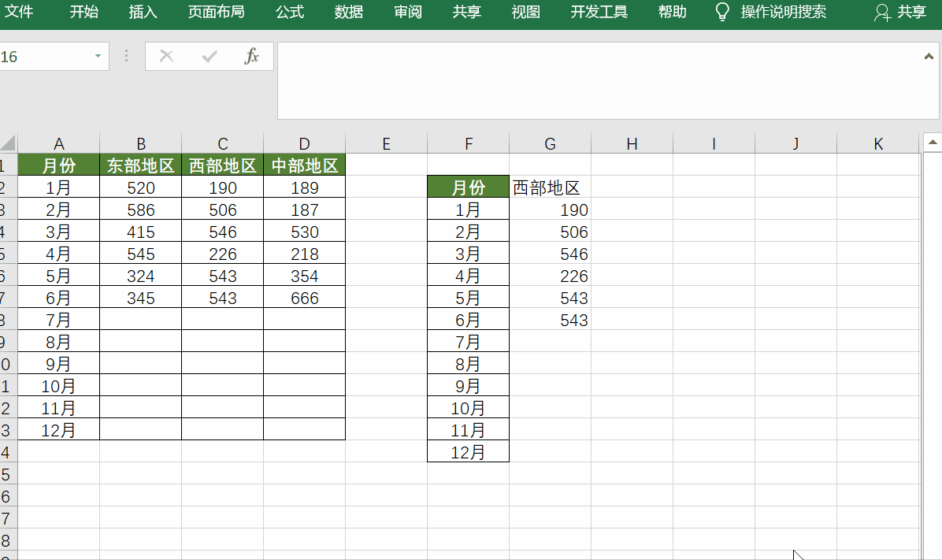Select cell containing 586
Viewport: 942px width, 560px height.
pyautogui.click(x=140, y=210)
